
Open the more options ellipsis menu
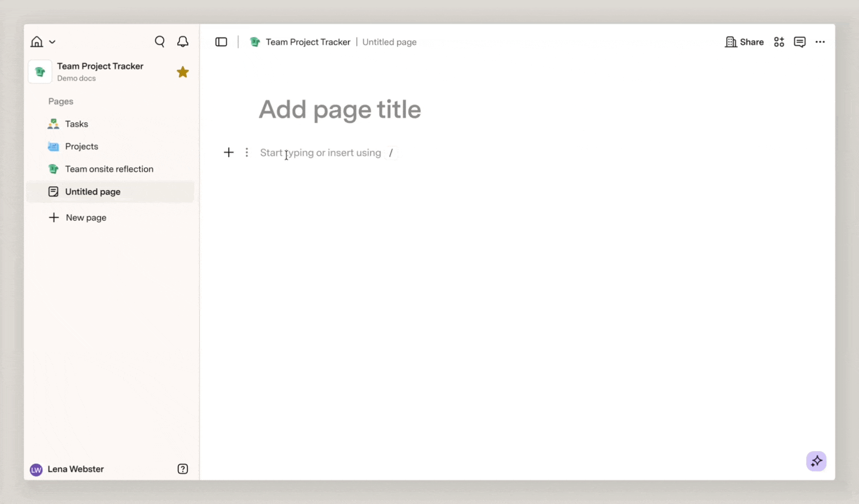(820, 42)
